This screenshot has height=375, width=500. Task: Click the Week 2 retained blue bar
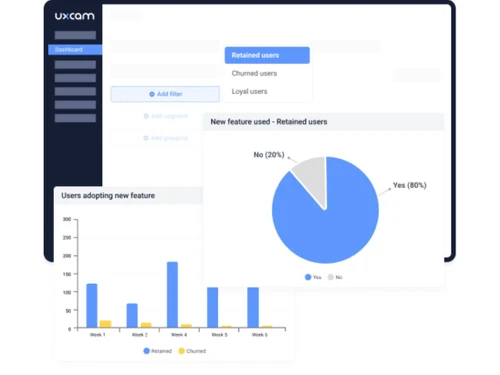coord(132,316)
